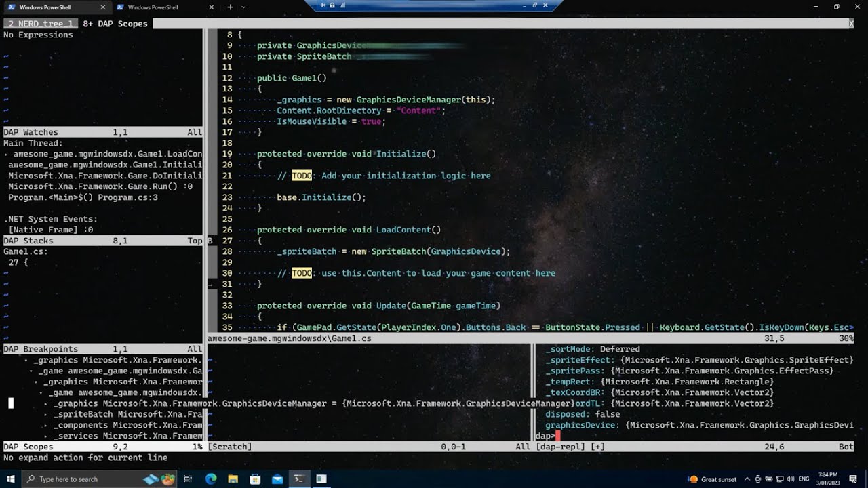
Task: Click the ENG language indicator
Action: [804, 479]
